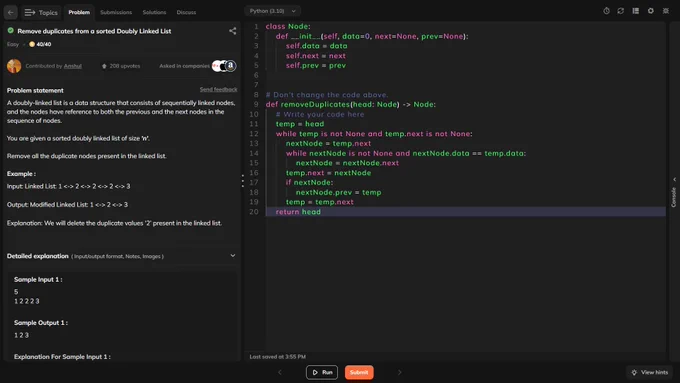Click 'nextNode.prev = temp' code line
Screen dimensions: 680x383
(338, 192)
